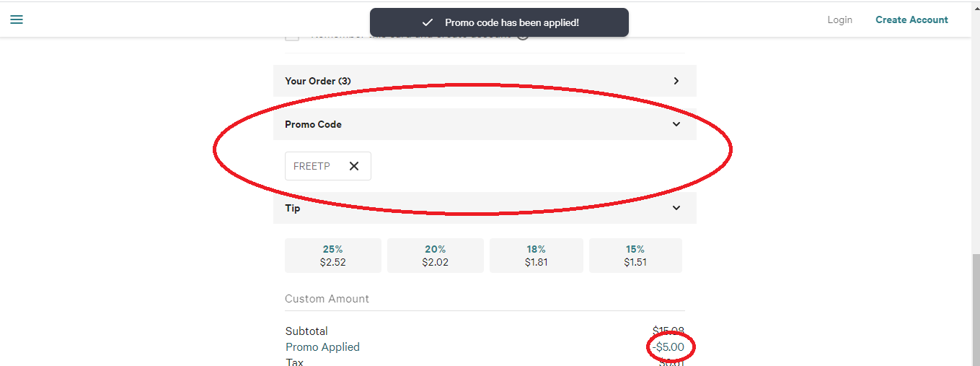Open the Create Account page

911,19
